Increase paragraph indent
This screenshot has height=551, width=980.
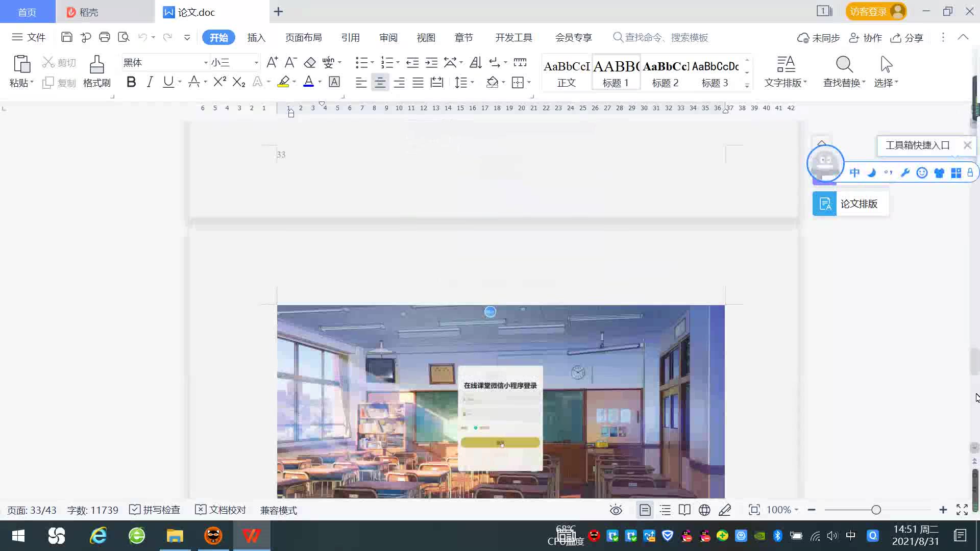pos(431,62)
